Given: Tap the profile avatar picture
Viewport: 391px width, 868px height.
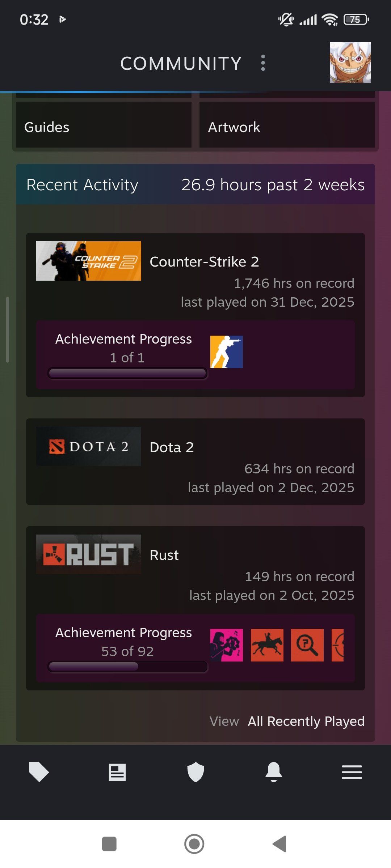Looking at the screenshot, I should pyautogui.click(x=350, y=63).
